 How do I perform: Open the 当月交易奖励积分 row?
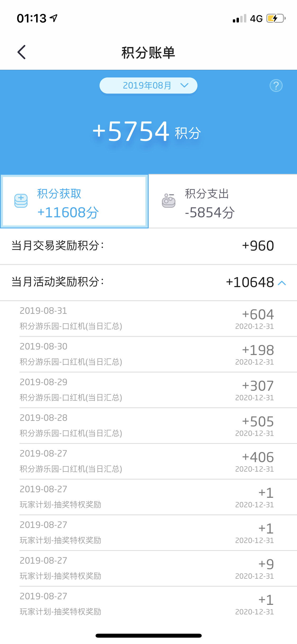pyautogui.click(x=148, y=246)
